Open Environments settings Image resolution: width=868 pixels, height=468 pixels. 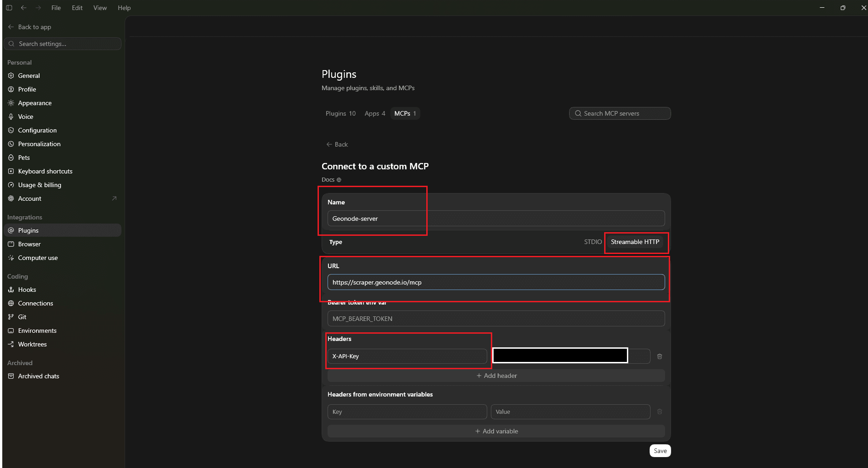(63, 331)
